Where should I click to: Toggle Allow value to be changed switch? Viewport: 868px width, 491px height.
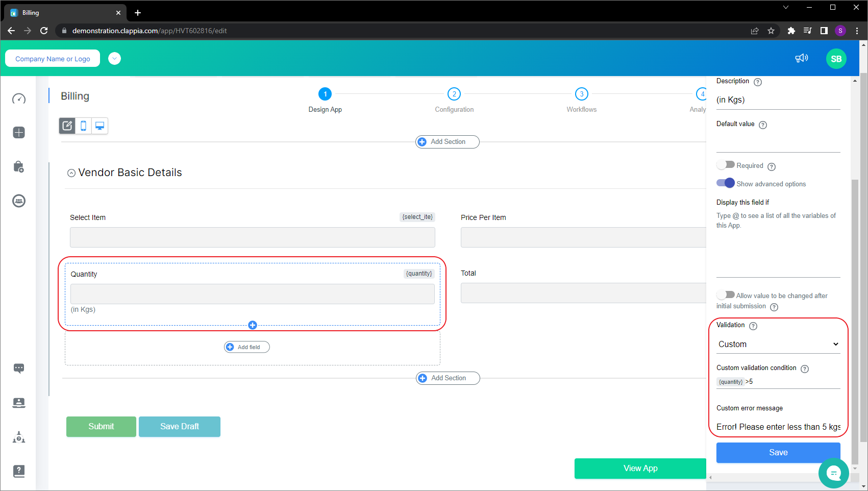(726, 295)
